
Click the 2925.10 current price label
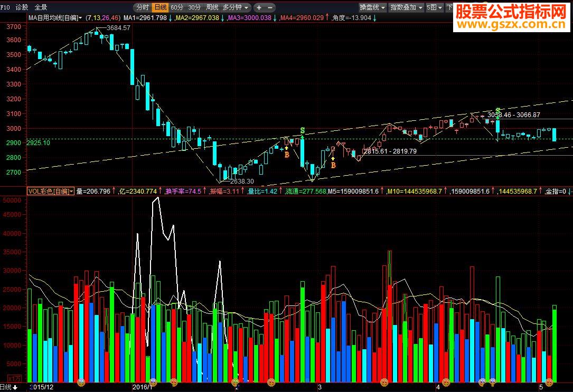38,142
